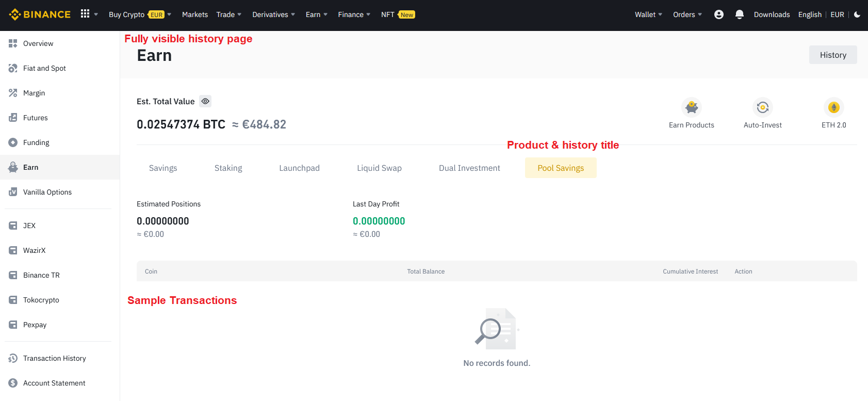Click the WazirX wallet icon
The image size is (868, 401).
tap(13, 250)
